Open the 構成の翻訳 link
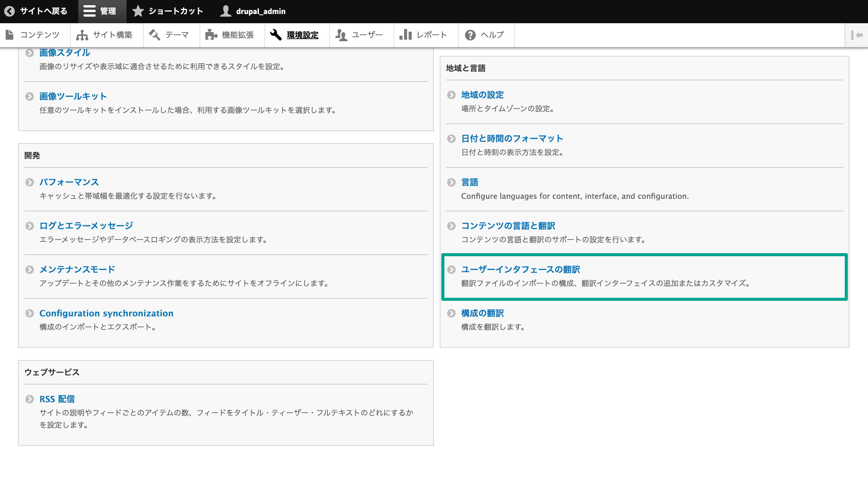Image resolution: width=868 pixels, height=477 pixels. coord(483,313)
